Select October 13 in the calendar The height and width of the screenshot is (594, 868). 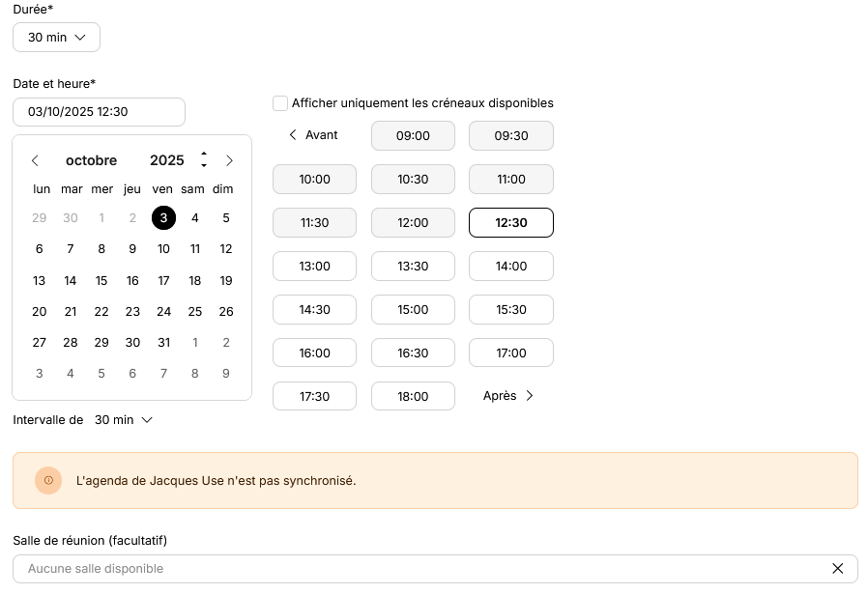pyautogui.click(x=40, y=281)
